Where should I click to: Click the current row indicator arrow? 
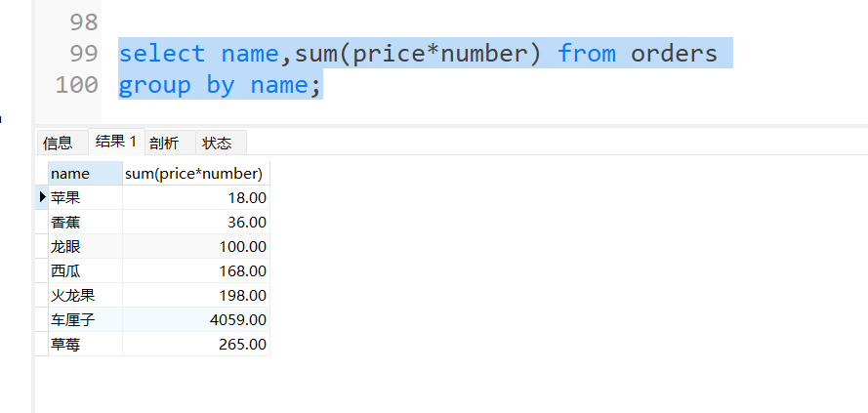[42, 197]
